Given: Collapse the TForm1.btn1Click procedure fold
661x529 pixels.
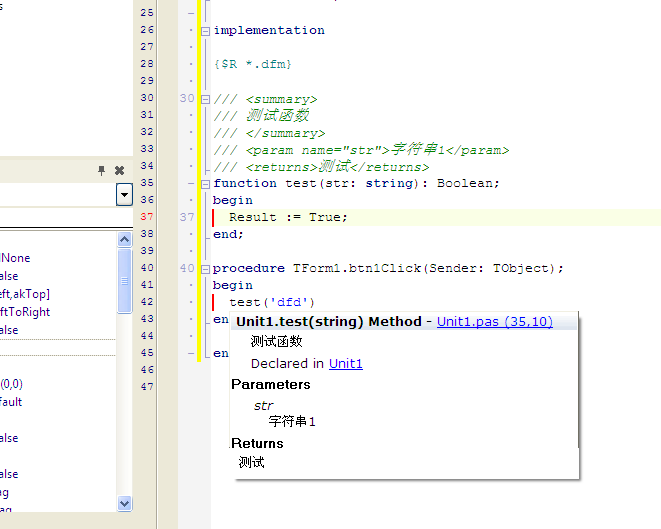Looking at the screenshot, I should tap(206, 269).
